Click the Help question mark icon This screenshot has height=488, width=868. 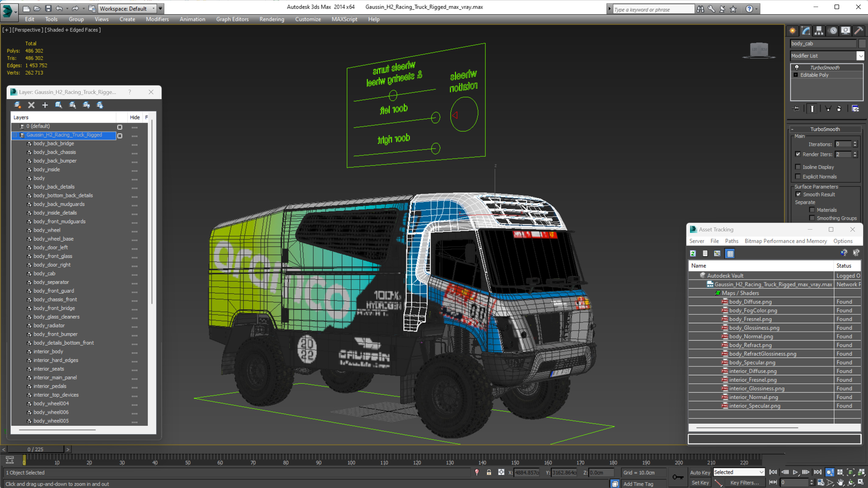pos(749,9)
